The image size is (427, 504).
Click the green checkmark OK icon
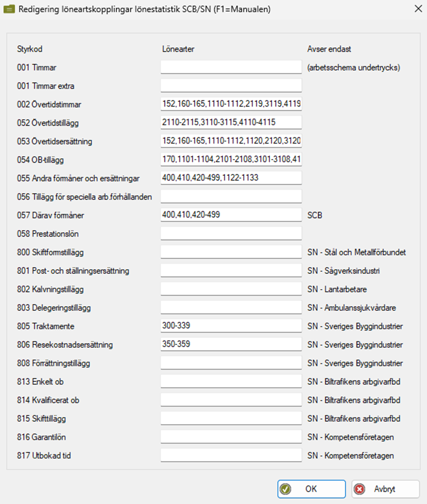286,489
